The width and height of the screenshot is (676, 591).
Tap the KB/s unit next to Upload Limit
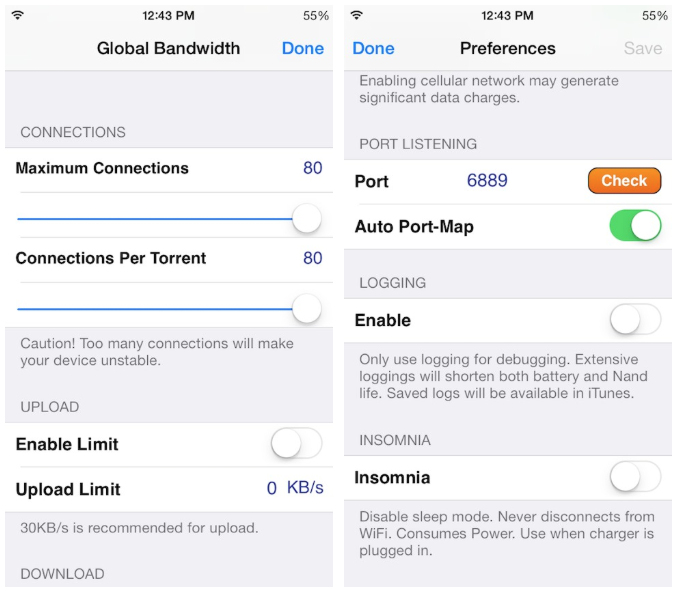click(305, 488)
